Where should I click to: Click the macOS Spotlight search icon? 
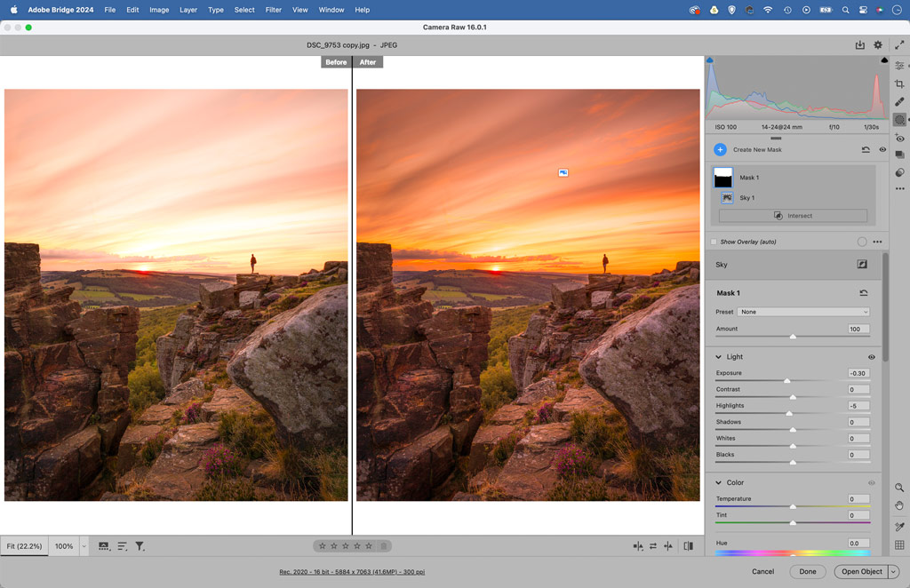point(845,10)
